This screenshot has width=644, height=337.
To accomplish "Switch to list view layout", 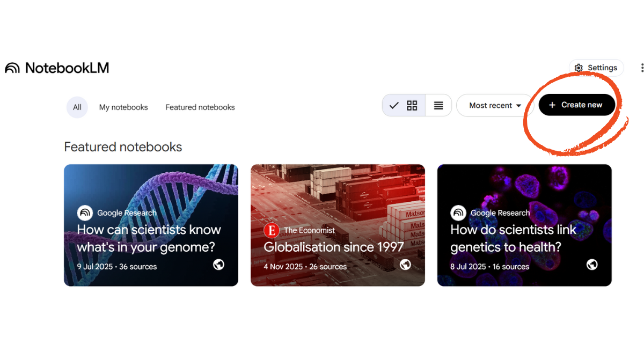I will (438, 105).
